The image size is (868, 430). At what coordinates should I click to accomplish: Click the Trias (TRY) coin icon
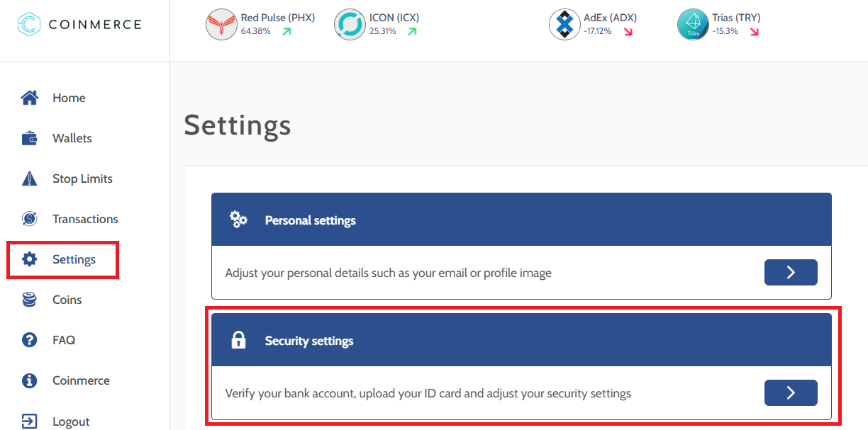pos(693,25)
